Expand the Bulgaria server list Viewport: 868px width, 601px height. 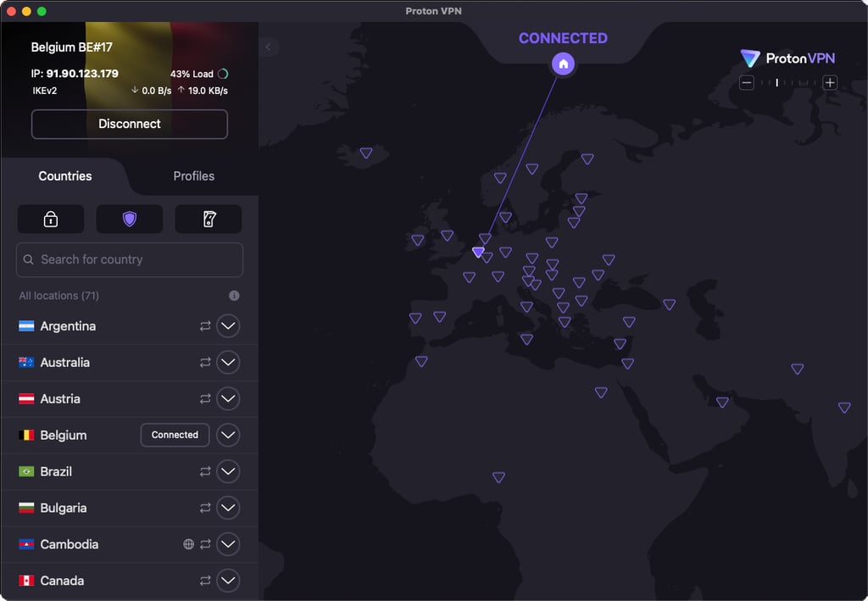[x=228, y=508]
